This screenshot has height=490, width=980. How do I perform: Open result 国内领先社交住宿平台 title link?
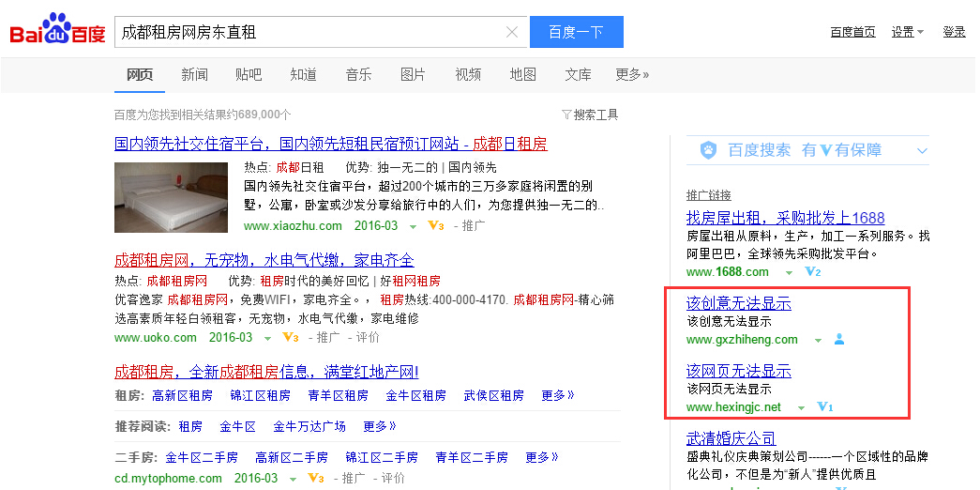tap(331, 144)
